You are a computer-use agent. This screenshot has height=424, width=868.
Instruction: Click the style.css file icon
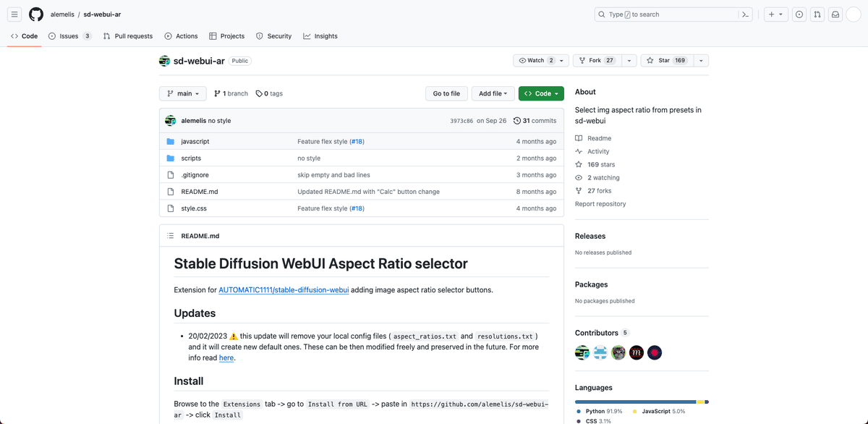(171, 208)
